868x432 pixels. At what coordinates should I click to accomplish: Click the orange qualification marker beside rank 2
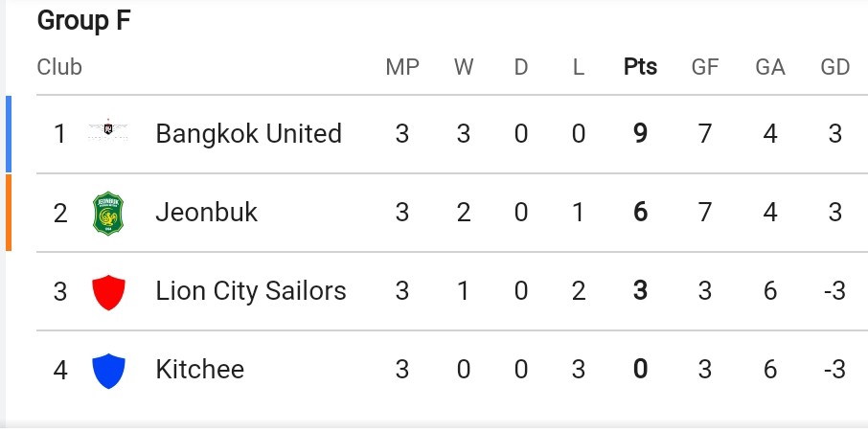(x=9, y=213)
